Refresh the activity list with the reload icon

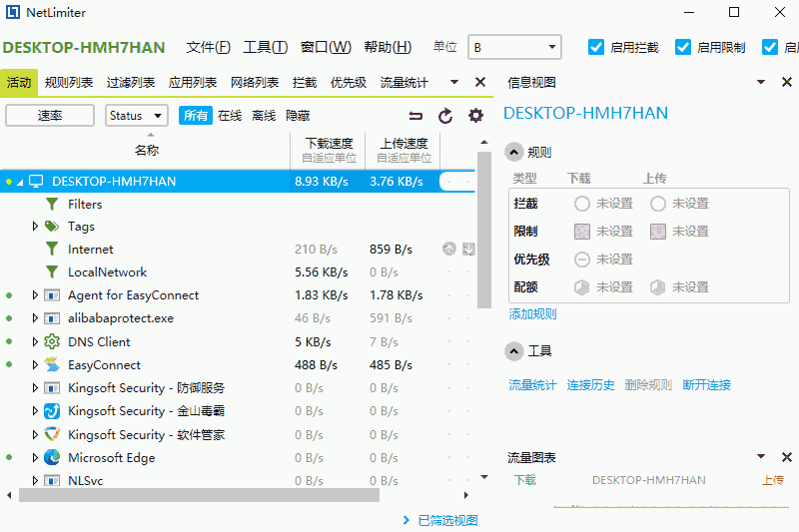click(x=445, y=116)
